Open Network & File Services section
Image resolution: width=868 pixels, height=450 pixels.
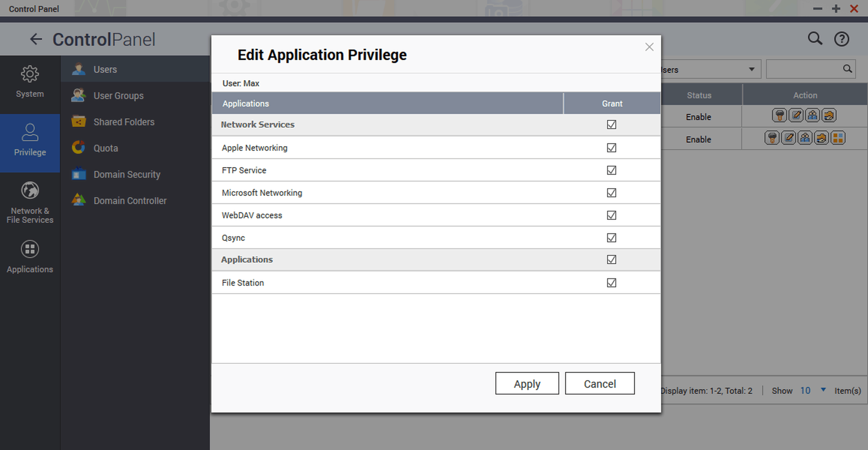pyautogui.click(x=30, y=202)
